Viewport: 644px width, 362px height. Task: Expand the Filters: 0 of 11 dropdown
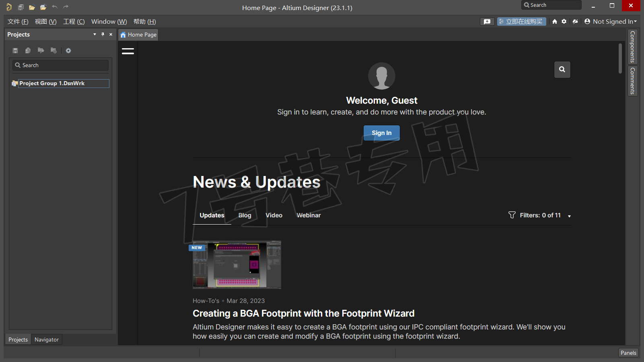569,216
